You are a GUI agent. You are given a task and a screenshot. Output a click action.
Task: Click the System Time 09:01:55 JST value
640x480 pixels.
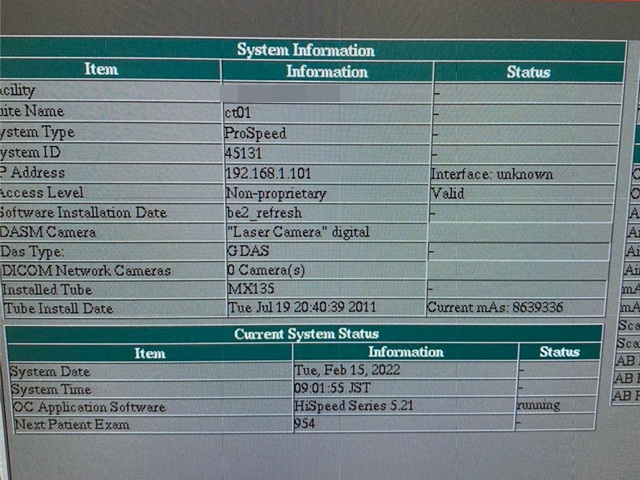(x=334, y=389)
